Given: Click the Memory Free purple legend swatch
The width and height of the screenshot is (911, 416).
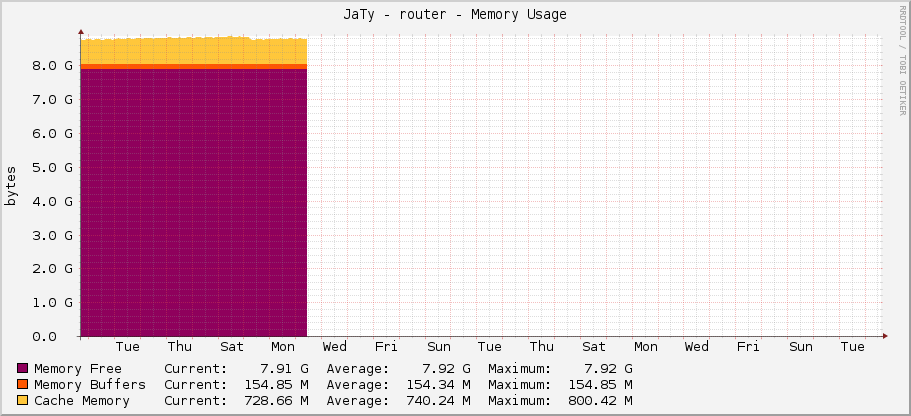Looking at the screenshot, I should [x=23, y=368].
